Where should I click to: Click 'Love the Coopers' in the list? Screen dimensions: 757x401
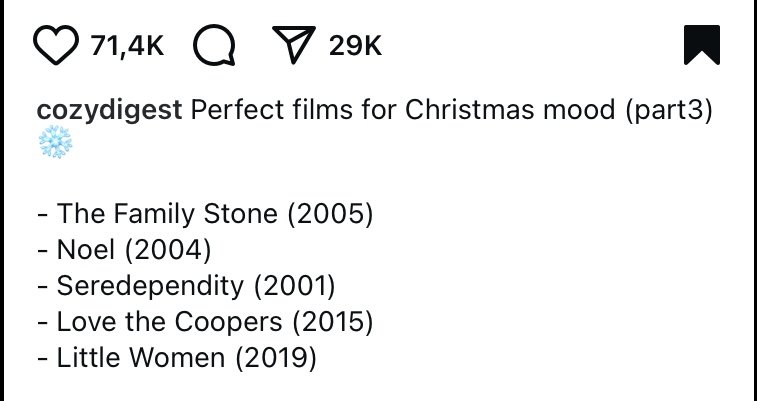(x=169, y=321)
